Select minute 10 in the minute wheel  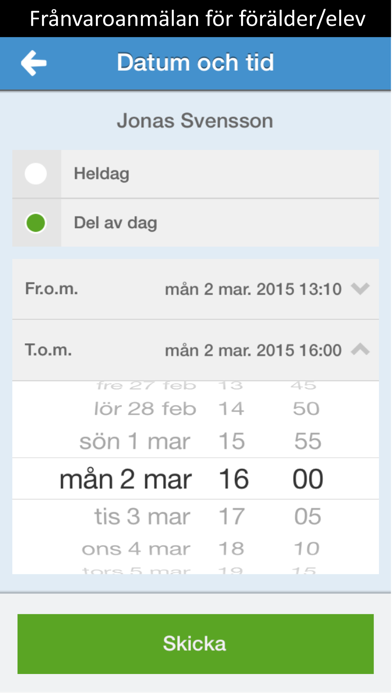coord(306,549)
